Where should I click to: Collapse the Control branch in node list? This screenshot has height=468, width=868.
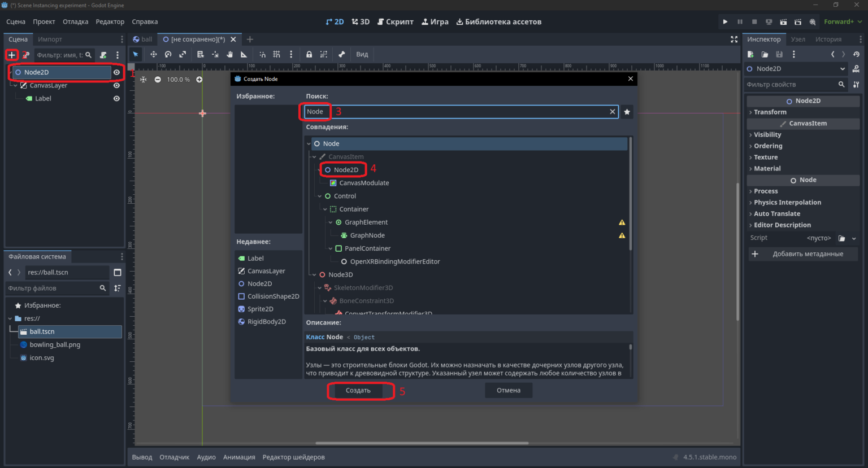(x=320, y=196)
